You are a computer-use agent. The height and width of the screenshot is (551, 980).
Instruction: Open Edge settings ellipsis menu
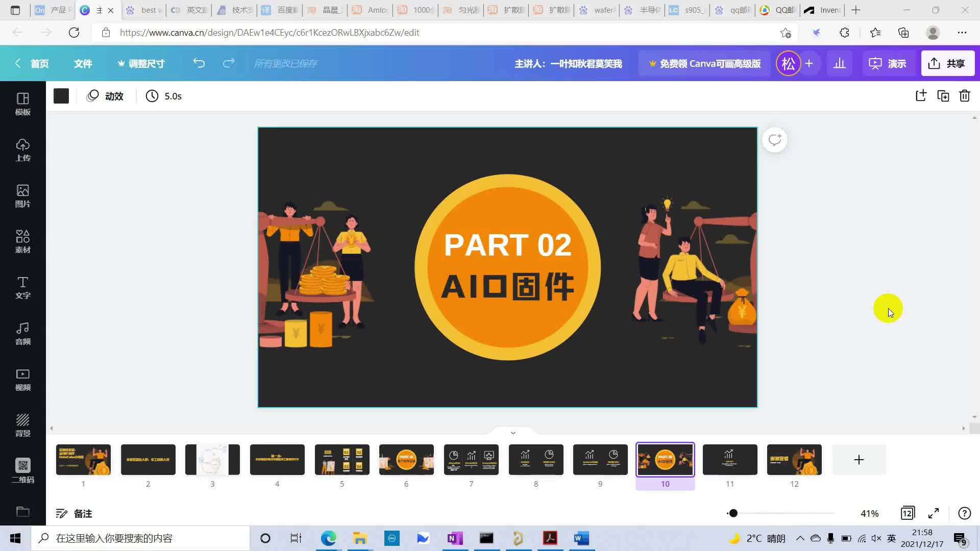(x=962, y=33)
